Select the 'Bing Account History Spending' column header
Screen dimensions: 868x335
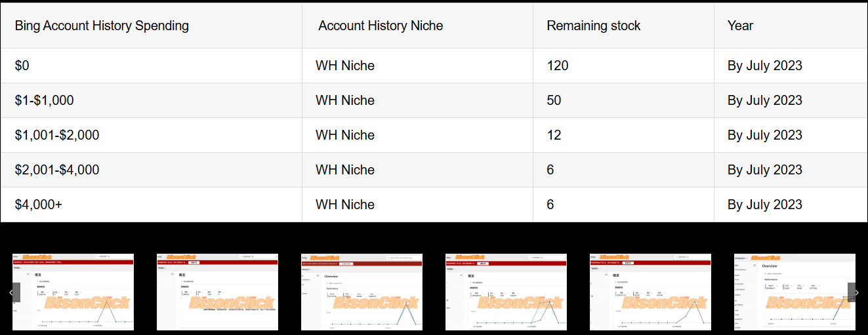coord(102,26)
